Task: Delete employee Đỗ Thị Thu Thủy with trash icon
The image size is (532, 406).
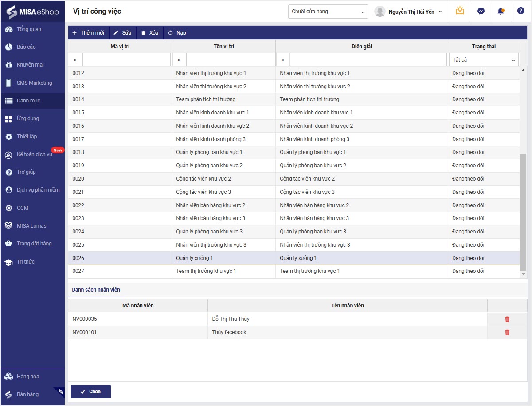Action: pyautogui.click(x=507, y=319)
